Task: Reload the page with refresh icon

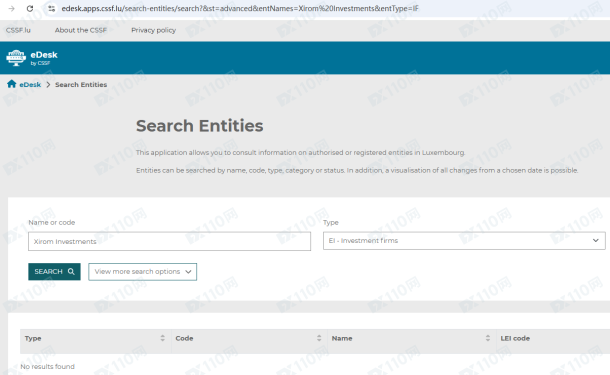Action: (x=30, y=8)
